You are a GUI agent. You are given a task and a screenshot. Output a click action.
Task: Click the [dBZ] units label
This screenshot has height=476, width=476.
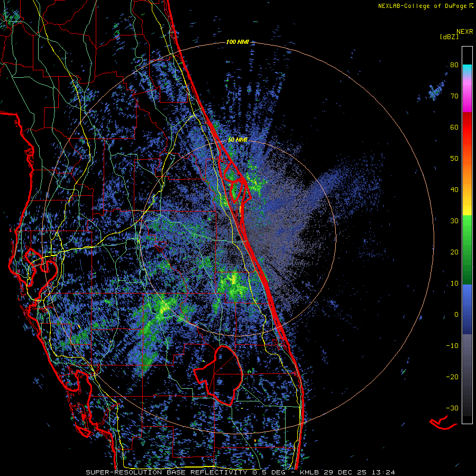(x=449, y=37)
